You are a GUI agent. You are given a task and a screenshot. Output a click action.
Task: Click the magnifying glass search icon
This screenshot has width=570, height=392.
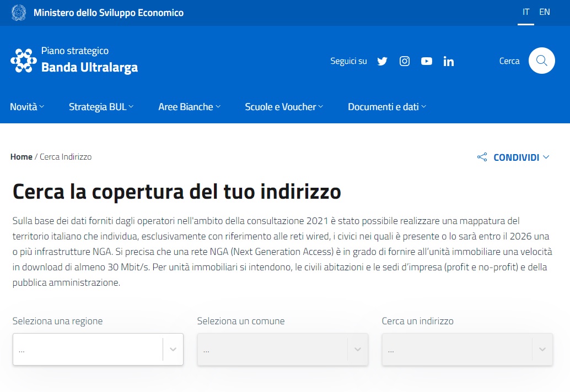(541, 61)
